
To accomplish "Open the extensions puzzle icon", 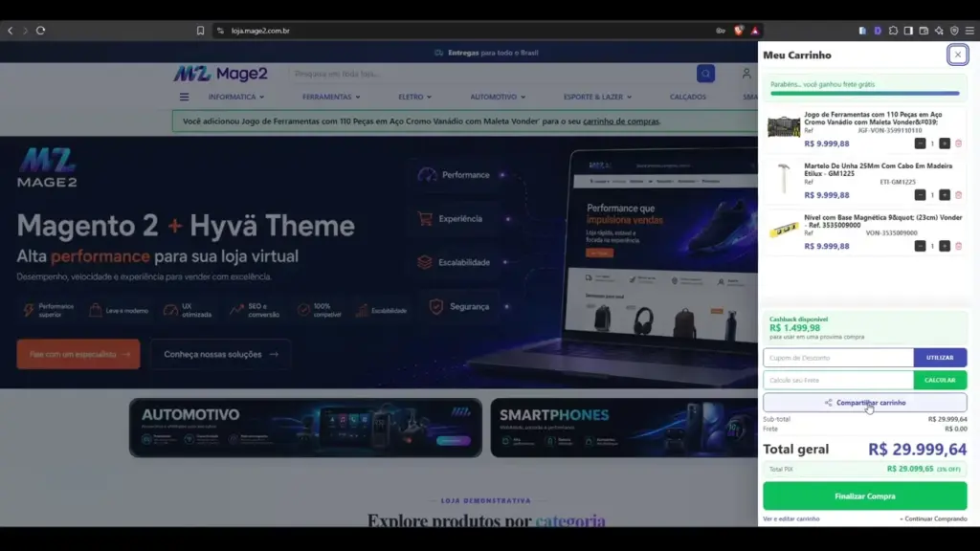I will [893, 31].
